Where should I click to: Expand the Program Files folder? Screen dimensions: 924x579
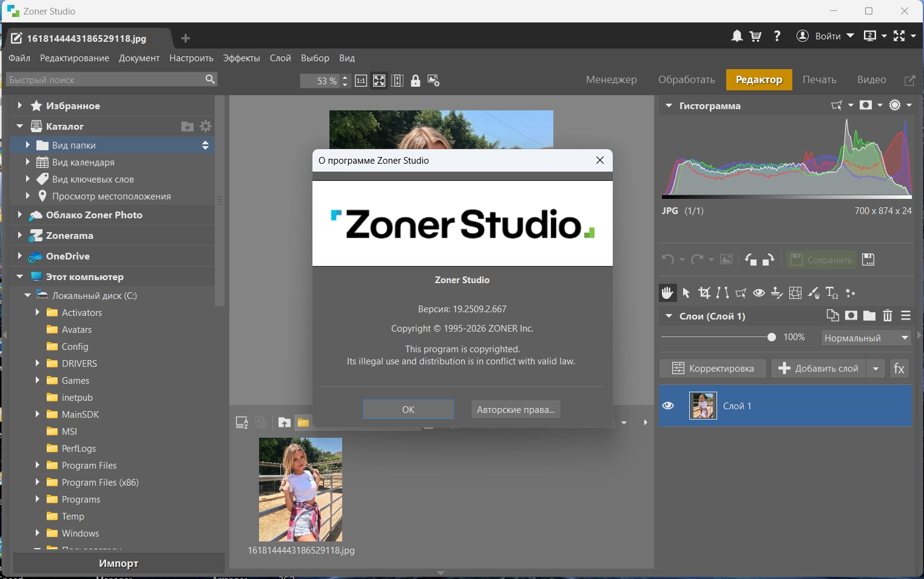(x=37, y=465)
